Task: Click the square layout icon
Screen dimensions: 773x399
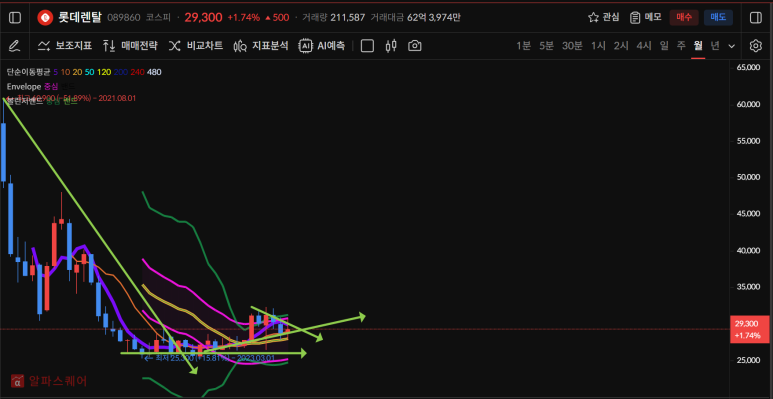Action: pos(367,46)
